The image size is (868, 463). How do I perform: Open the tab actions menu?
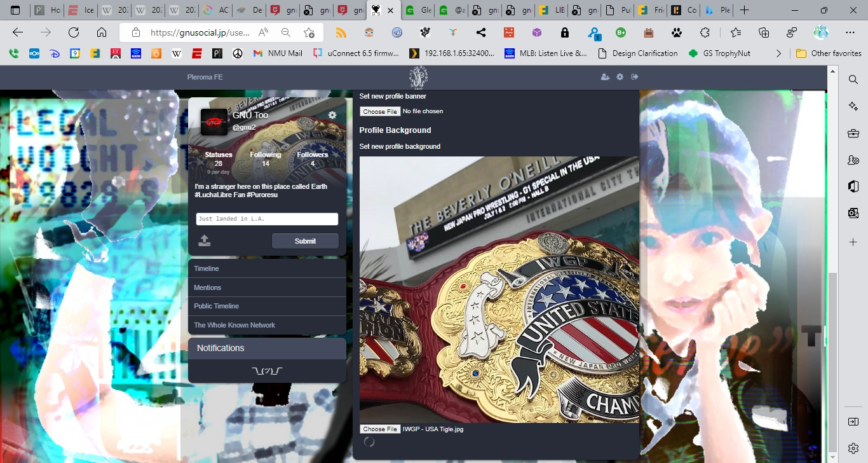tap(15, 10)
